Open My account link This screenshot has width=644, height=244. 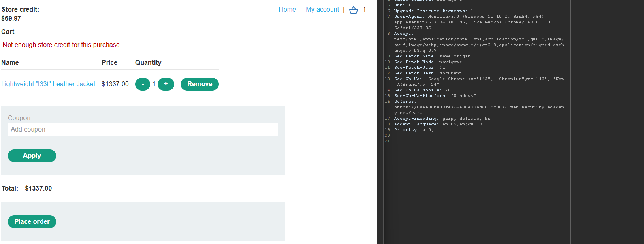(x=322, y=10)
